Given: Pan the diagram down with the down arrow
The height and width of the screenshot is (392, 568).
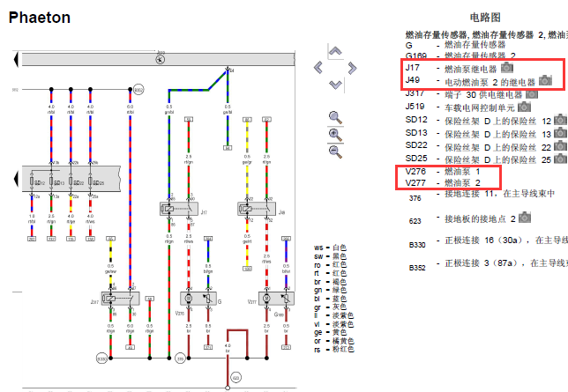Looking at the screenshot, I should pyautogui.click(x=335, y=85).
